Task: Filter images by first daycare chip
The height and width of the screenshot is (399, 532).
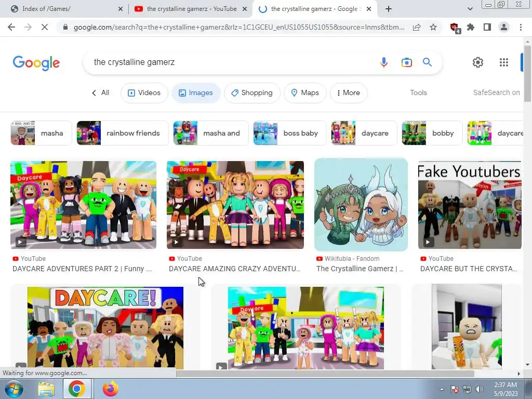Action: point(364,133)
